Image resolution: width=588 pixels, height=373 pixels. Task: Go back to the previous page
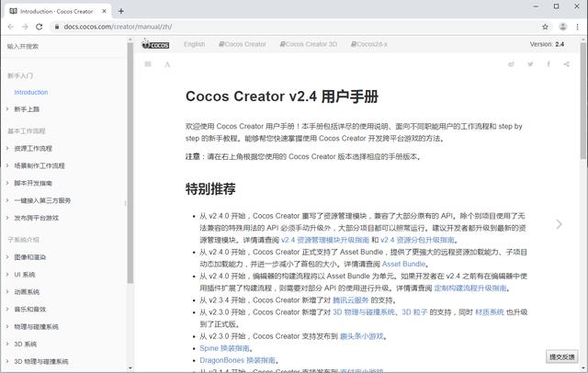point(10,27)
